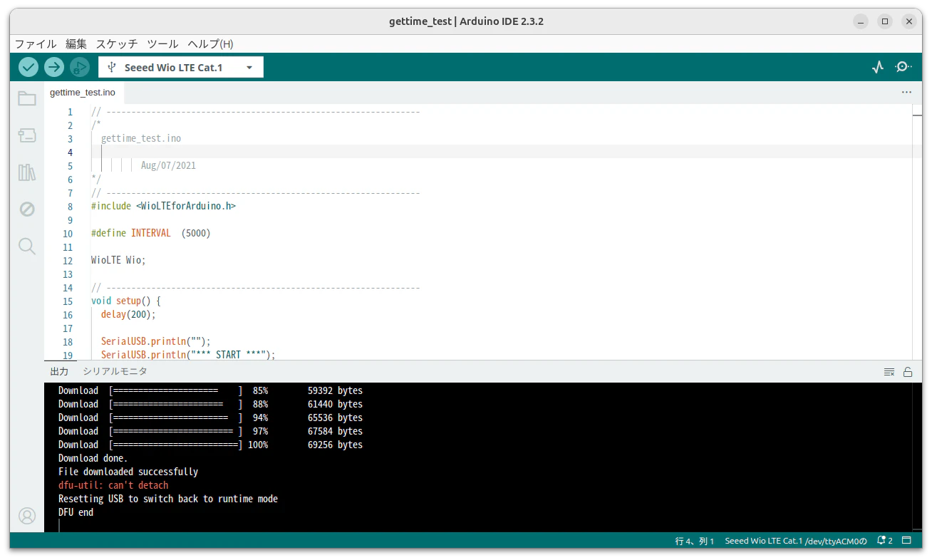This screenshot has width=932, height=560.
Task: Open the Serial Monitor magnifier icon
Action: [903, 67]
